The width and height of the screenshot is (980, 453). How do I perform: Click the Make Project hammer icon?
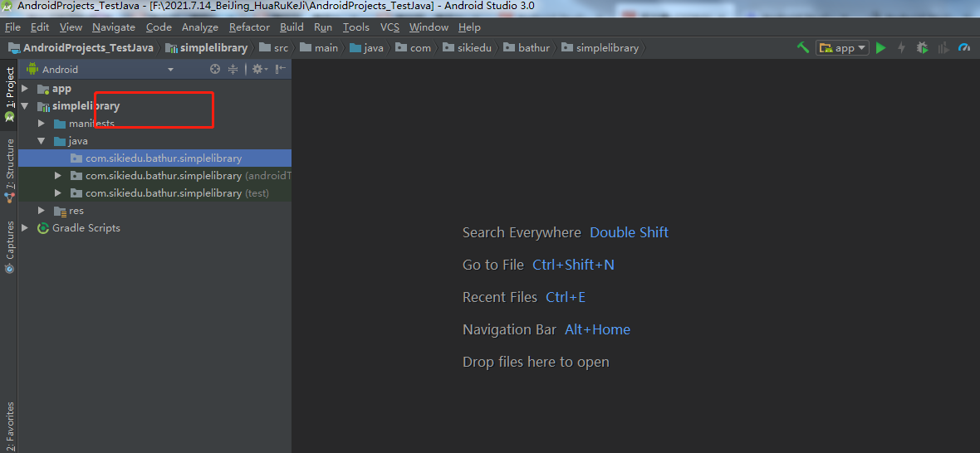803,47
